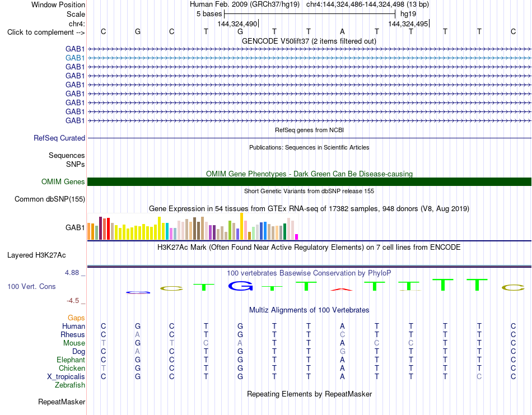Select the light-blue highlighted GAB1 transcript label

pos(75,58)
